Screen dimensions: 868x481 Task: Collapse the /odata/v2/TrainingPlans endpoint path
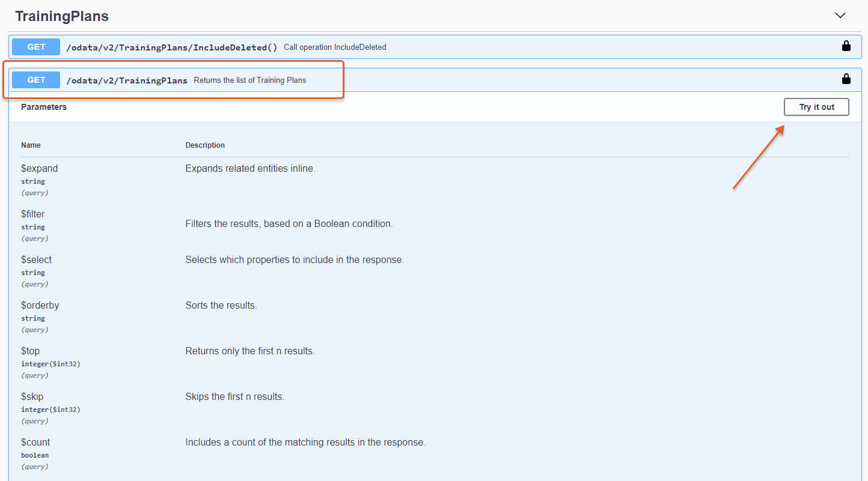126,80
